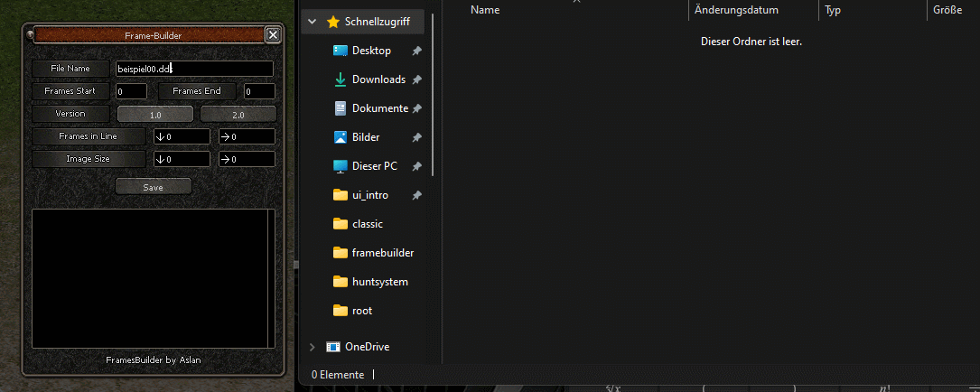Screen dimensions: 980x392
Task: Click the yellow Schnellzugriff star icon
Action: pyautogui.click(x=333, y=22)
